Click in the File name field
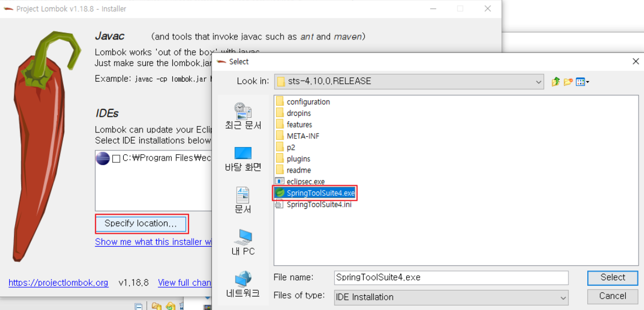644x310 pixels. point(451,278)
